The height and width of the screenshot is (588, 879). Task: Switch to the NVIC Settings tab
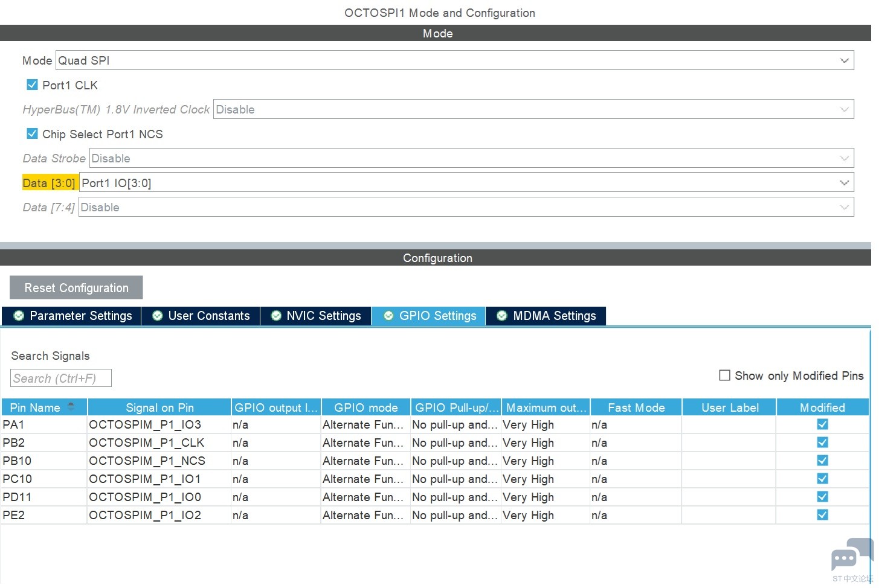pyautogui.click(x=315, y=316)
